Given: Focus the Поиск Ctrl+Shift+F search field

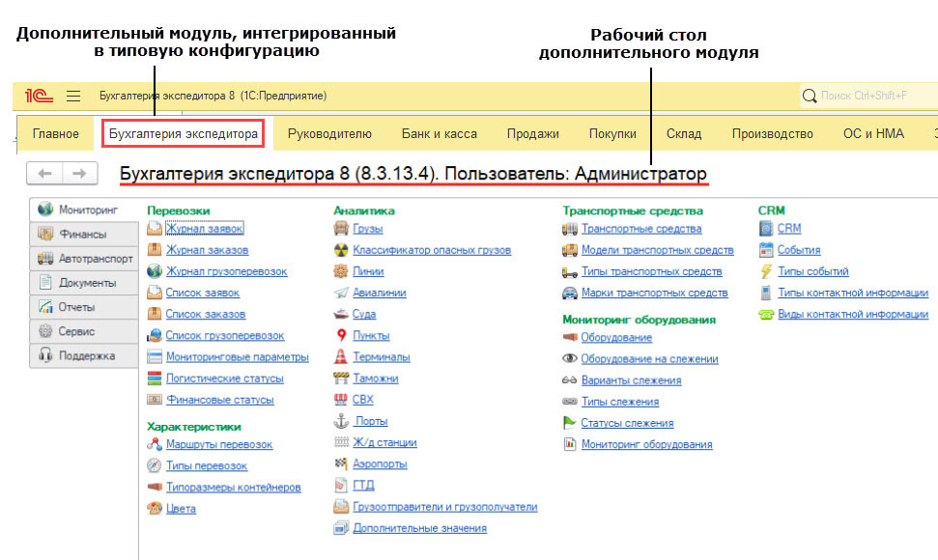Looking at the screenshot, I should [869, 96].
